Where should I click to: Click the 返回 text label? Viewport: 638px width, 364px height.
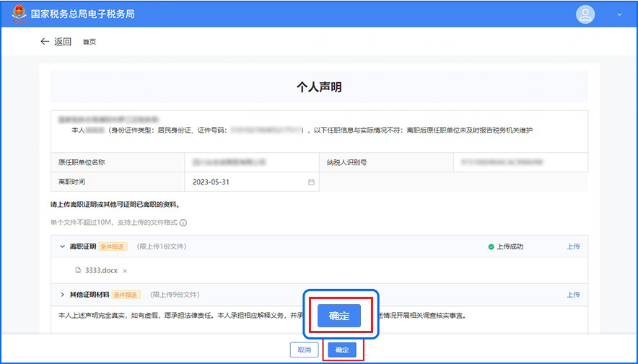coord(63,42)
